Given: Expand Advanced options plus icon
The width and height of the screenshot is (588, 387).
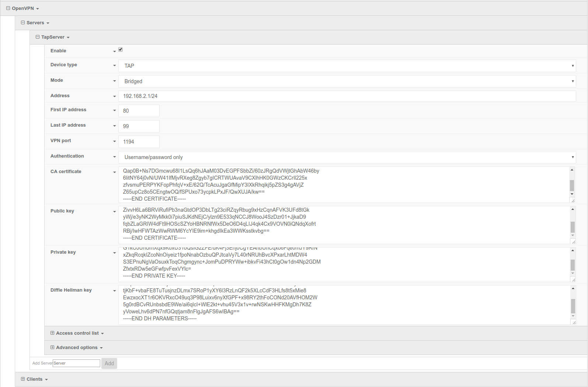Looking at the screenshot, I should 52,347.
